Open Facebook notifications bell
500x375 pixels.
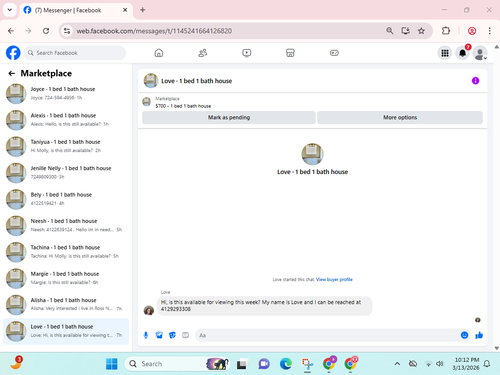click(462, 53)
